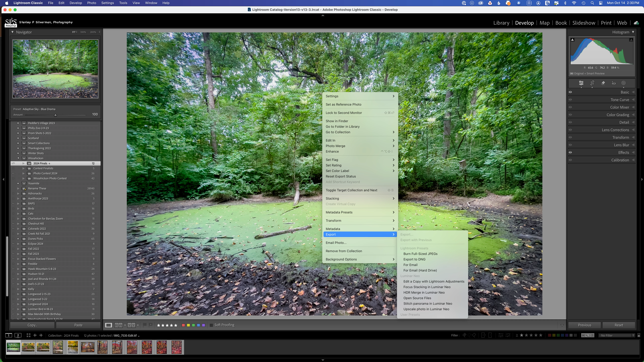The width and height of the screenshot is (644, 362).
Task: Select the Crop and rotate tool
Action: tap(592, 83)
